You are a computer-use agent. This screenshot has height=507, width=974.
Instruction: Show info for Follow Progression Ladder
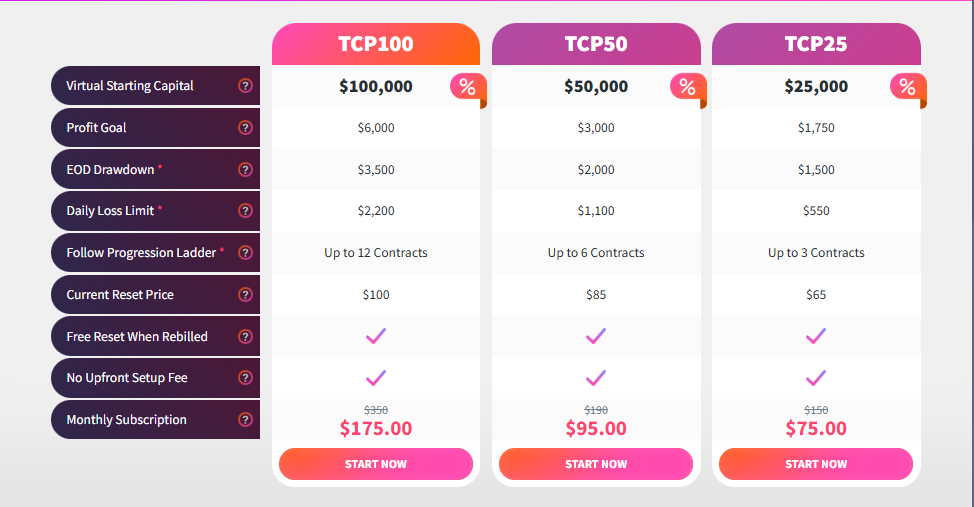[x=245, y=253]
